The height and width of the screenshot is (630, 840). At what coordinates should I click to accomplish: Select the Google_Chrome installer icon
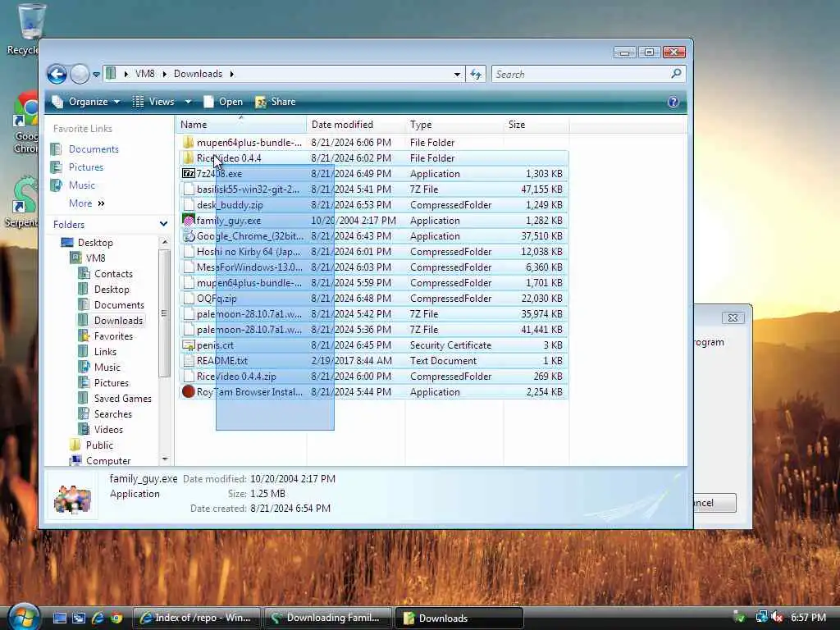[x=188, y=235]
